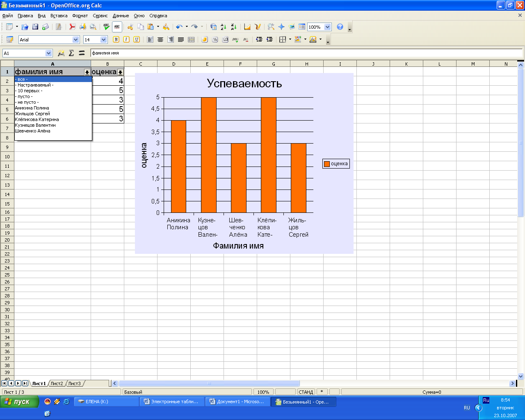Insert Sum with the sigma icon

[x=71, y=53]
